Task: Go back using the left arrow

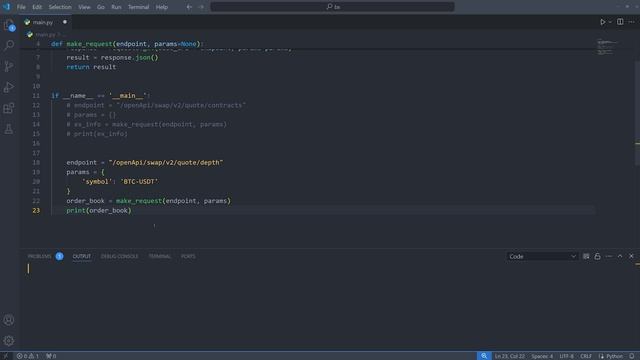Action: pos(189,7)
